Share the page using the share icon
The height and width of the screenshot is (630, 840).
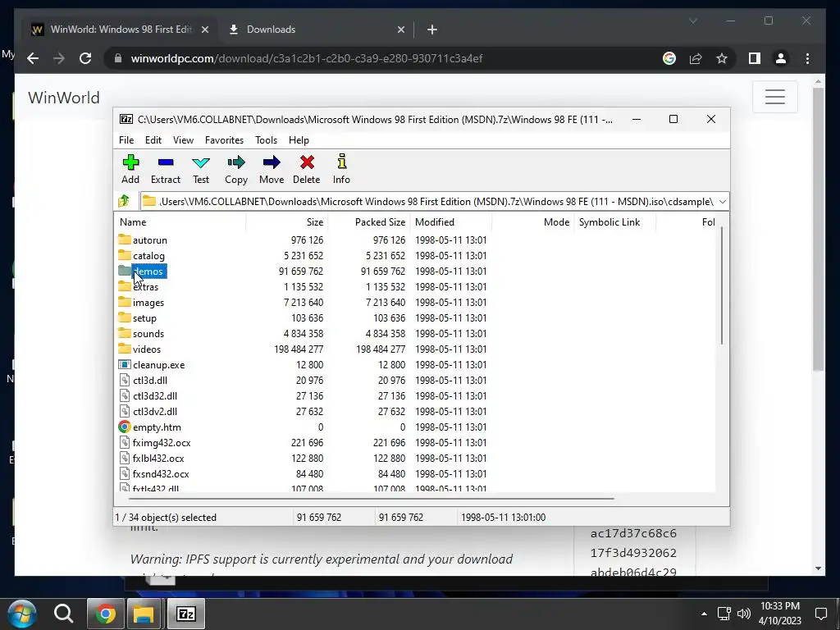pyautogui.click(x=696, y=58)
